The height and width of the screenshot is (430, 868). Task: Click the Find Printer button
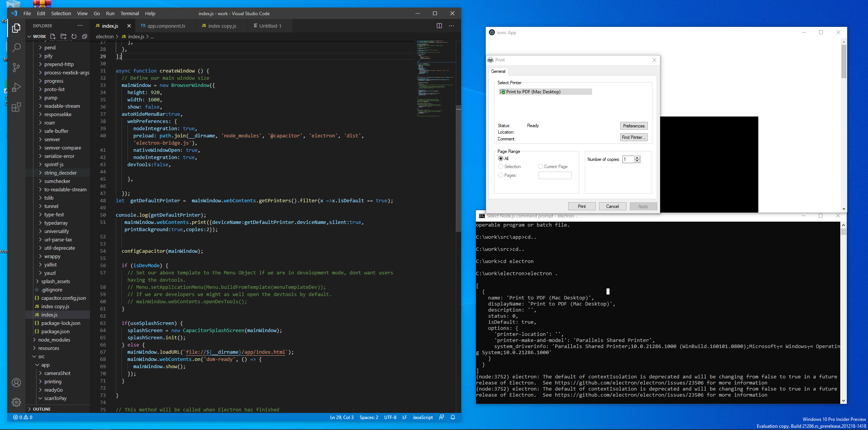[x=633, y=137]
